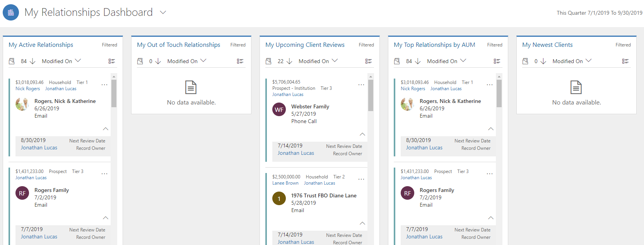Image resolution: width=644 pixels, height=245 pixels.
Task: Toggle sort arrow in My Upcoming Client Reviews
Action: [289, 61]
